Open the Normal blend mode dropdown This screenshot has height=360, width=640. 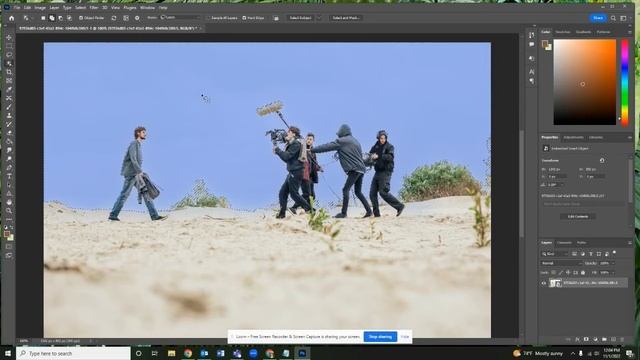561,263
